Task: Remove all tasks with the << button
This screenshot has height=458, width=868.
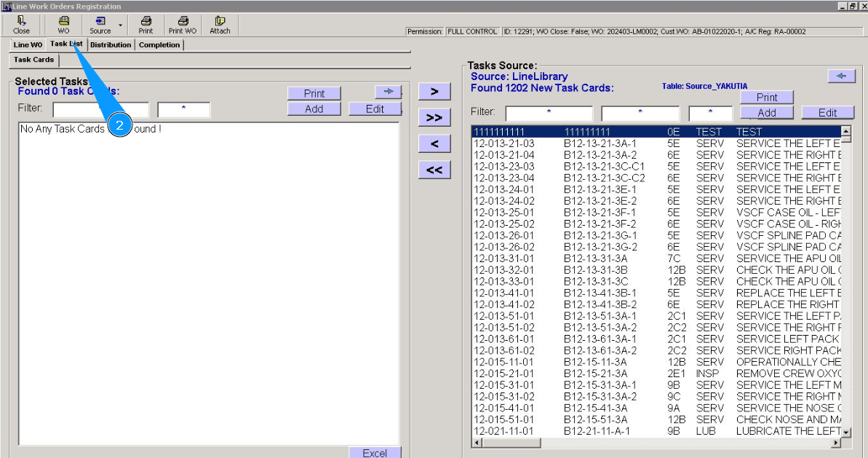Action: point(434,170)
